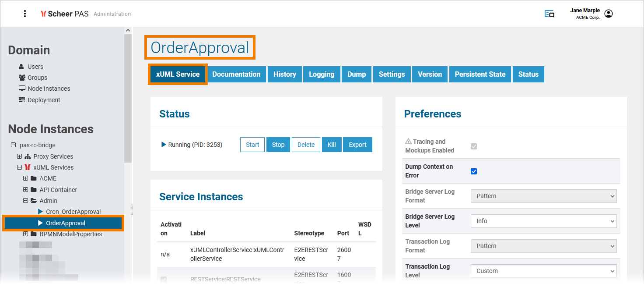The image size is (644, 284).
Task: Expand the ACME folder node
Action: tap(25, 178)
